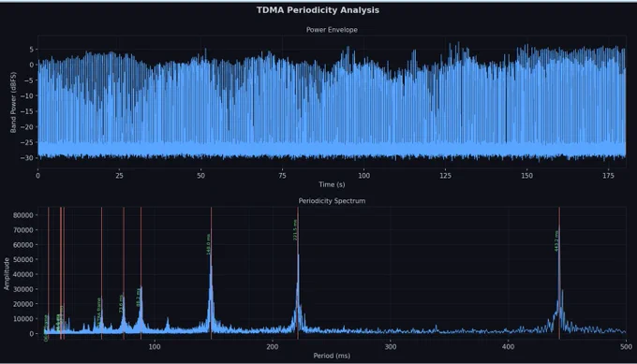
Task: Click the 60000 tick on Amplitude axis
Action: 23,245
